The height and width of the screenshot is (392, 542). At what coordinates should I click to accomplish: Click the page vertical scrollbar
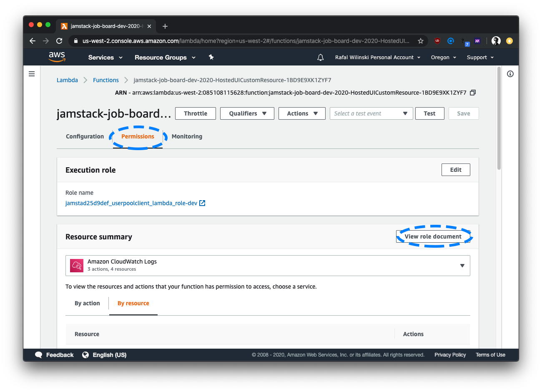click(499, 118)
